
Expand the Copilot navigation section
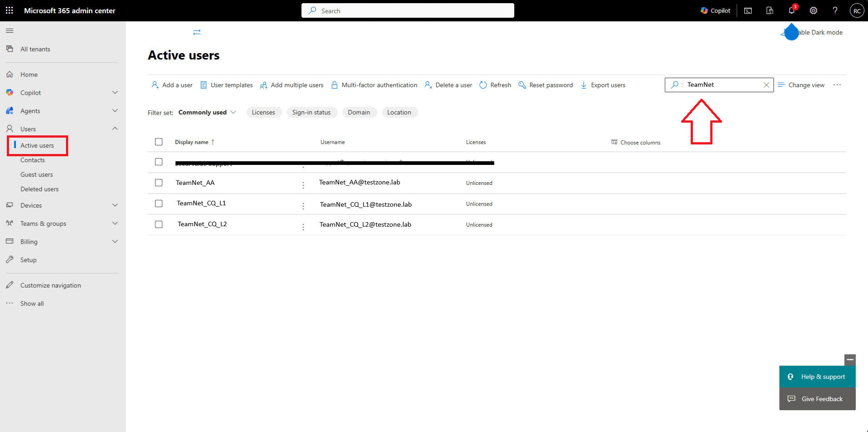click(x=115, y=93)
